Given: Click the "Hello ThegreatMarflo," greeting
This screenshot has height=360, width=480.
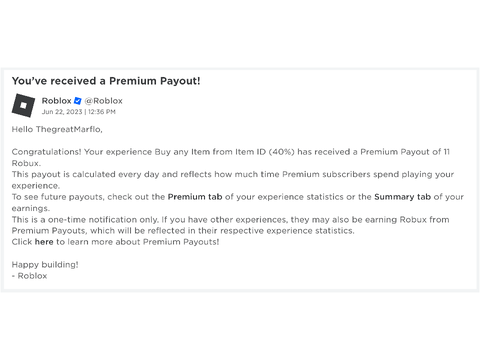Looking at the screenshot, I should [57, 129].
